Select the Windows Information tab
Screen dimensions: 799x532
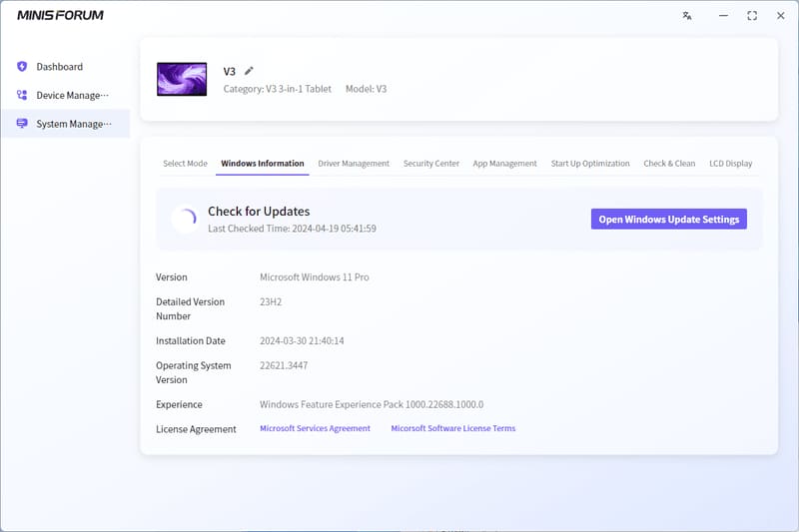click(263, 164)
